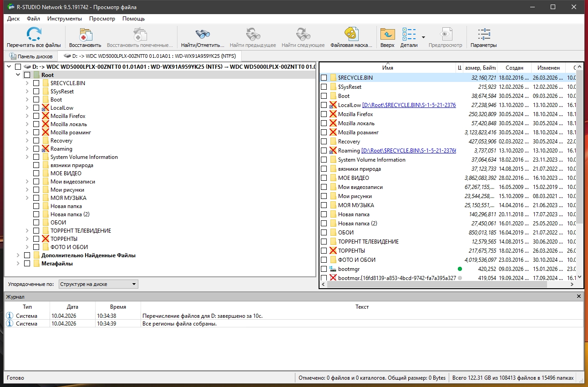Click the System Volume Information folder icon in tree

pyautogui.click(x=46, y=157)
